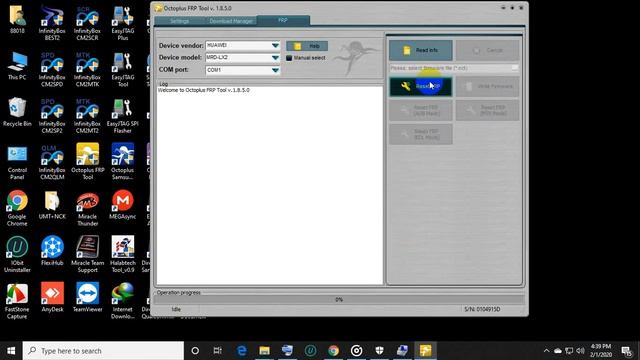Select the AnyDesk desktop icon
The width and height of the screenshot is (640, 360).
pyautogui.click(x=52, y=298)
